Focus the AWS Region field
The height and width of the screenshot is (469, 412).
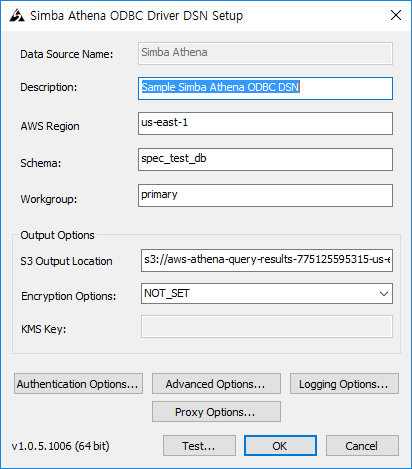tap(265, 124)
